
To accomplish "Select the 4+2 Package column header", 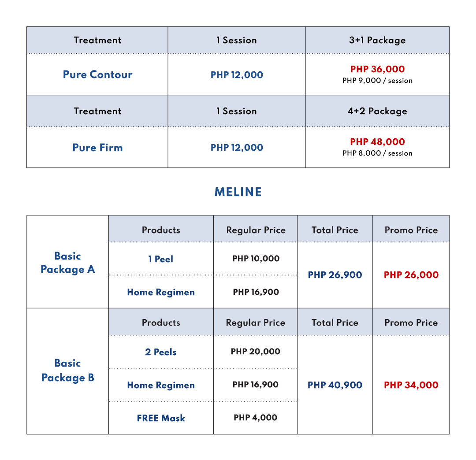I will tap(377, 111).
